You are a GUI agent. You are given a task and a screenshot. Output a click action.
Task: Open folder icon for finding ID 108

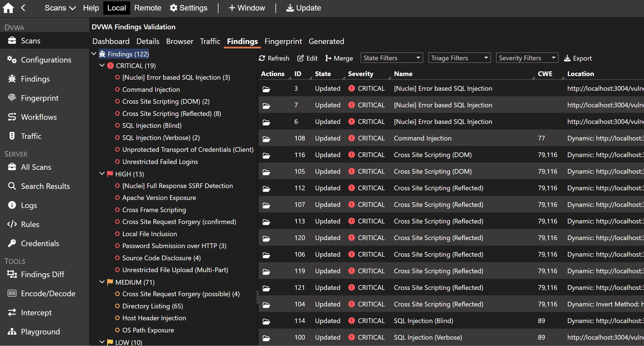click(266, 139)
